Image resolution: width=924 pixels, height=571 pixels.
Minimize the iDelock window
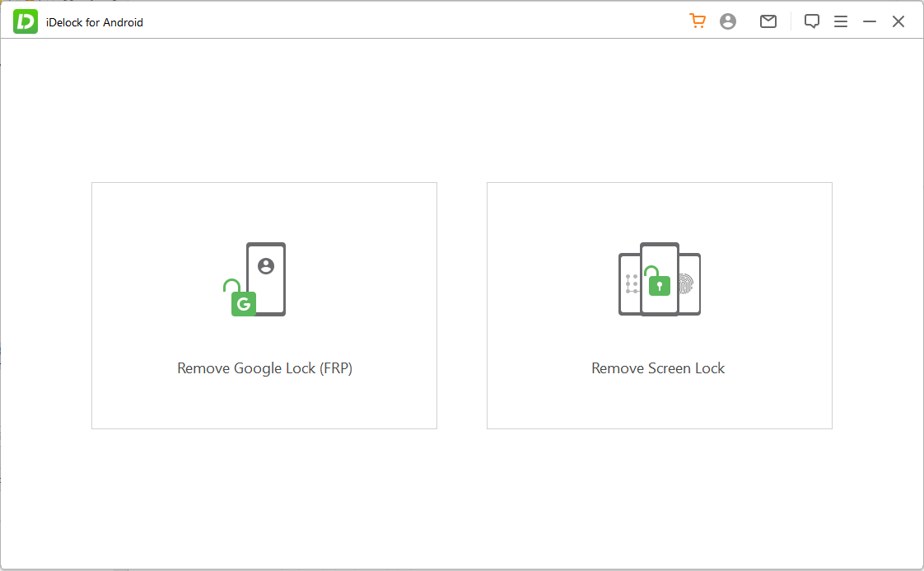pyautogui.click(x=870, y=21)
